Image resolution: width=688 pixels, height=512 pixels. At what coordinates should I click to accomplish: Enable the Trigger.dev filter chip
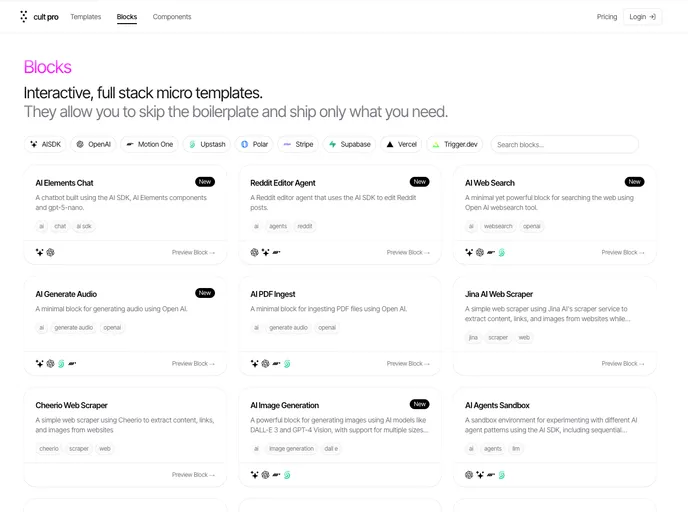[x=455, y=144]
